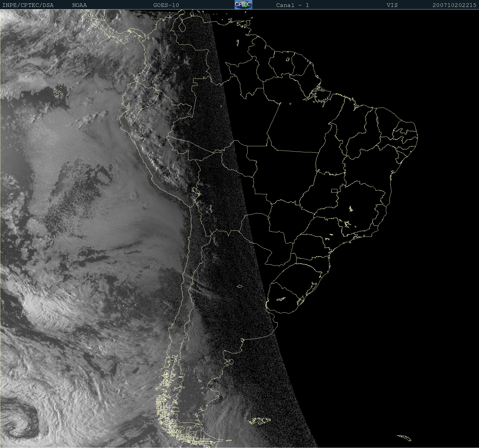Click the timestamp 200710202215
479x448 pixels.
[x=454, y=5]
